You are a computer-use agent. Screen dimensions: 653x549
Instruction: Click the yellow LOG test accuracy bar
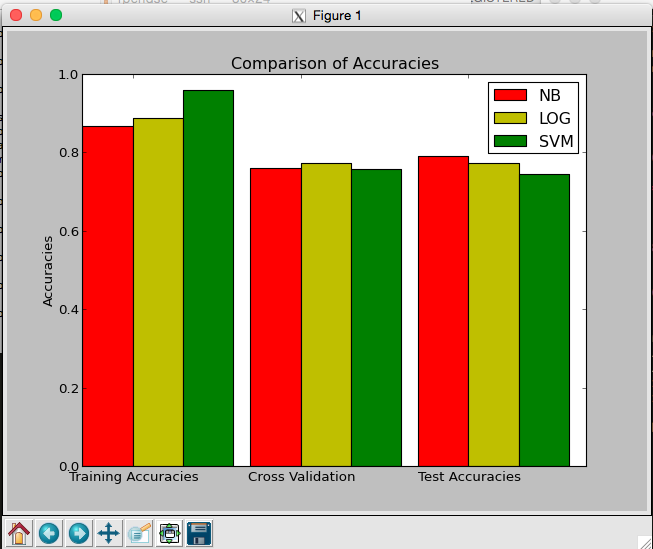494,315
